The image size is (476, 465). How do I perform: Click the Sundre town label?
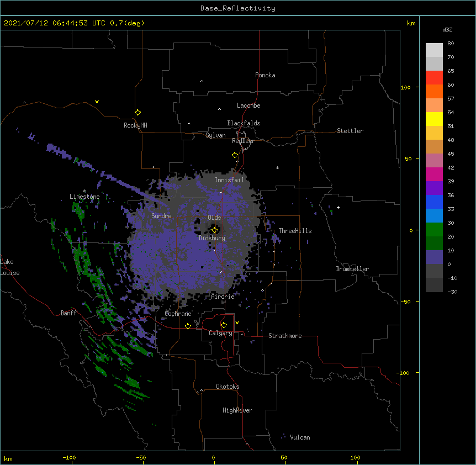[x=161, y=216]
